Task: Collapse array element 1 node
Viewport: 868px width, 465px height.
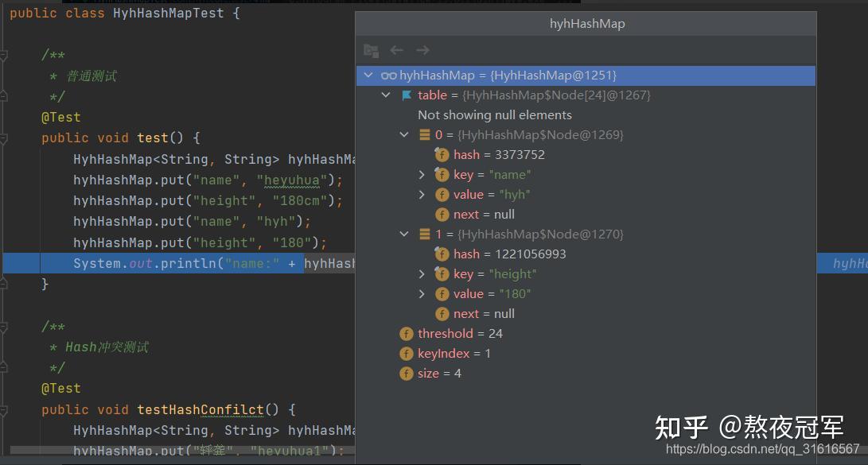Action: coord(405,234)
